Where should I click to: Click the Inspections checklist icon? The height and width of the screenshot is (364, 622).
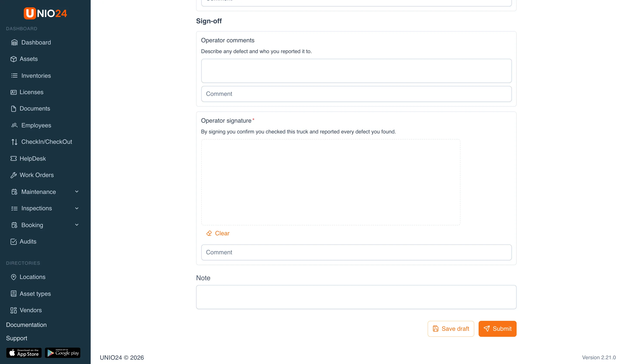click(14, 208)
